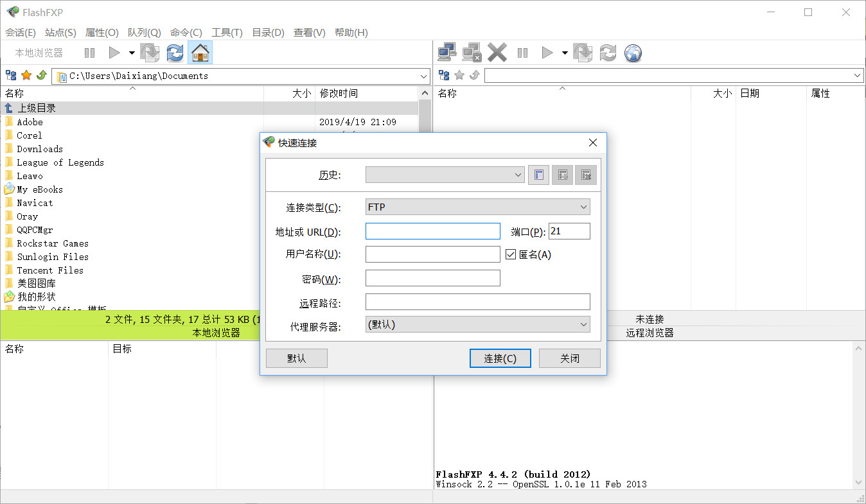
Task: Click the green up-directory arrow icon
Action: click(41, 76)
